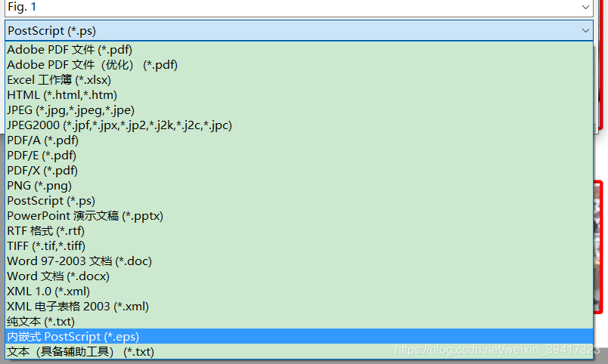Choose Adobe PDF 文件（优化）(*.pdf) option
Image resolution: width=608 pixels, height=364 pixels.
(x=299, y=65)
